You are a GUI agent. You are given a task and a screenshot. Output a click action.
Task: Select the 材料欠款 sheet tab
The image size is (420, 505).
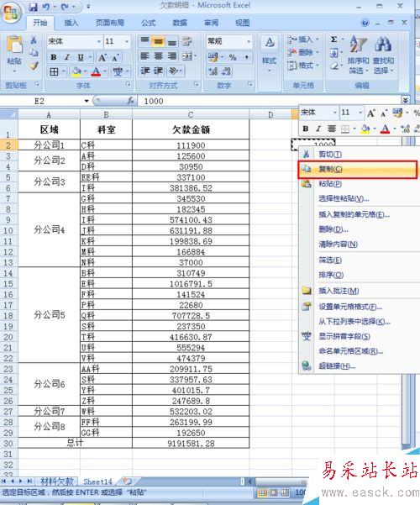coord(56,481)
